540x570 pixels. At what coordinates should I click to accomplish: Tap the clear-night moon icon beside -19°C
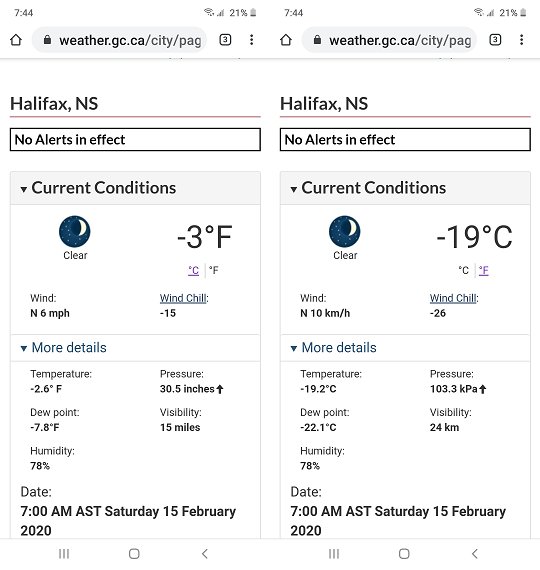point(344,232)
